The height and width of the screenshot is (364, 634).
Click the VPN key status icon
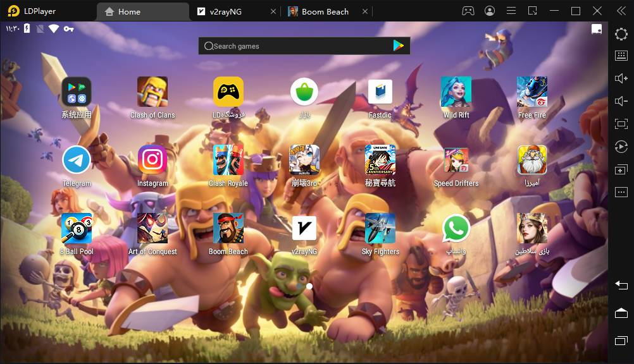(69, 28)
